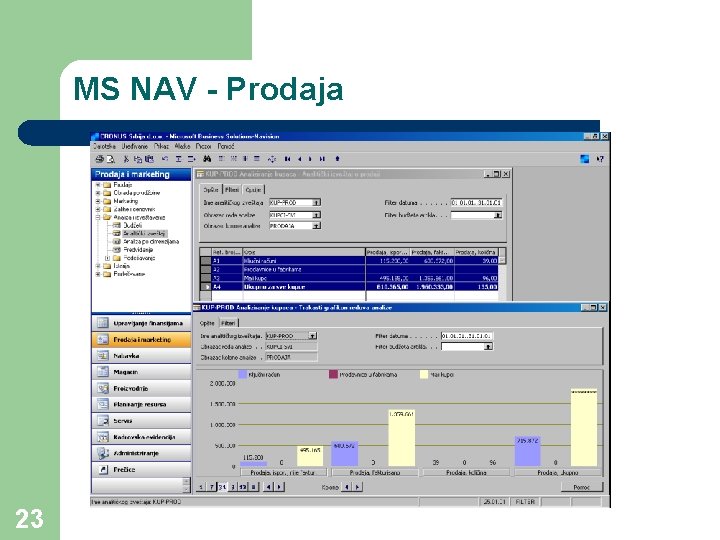The height and width of the screenshot is (540, 720).
Task: Click the Print icon in the toolbar
Action: [x=99, y=159]
